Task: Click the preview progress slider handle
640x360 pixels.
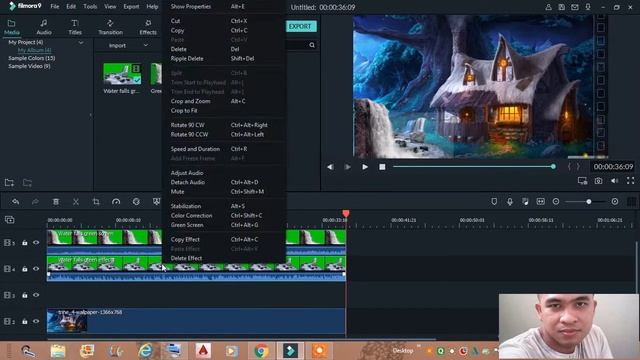Action: [553, 167]
